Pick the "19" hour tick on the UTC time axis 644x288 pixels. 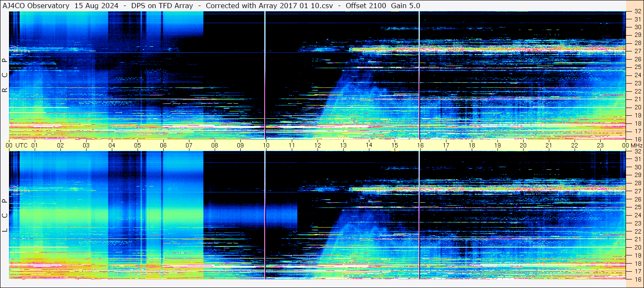click(x=497, y=145)
